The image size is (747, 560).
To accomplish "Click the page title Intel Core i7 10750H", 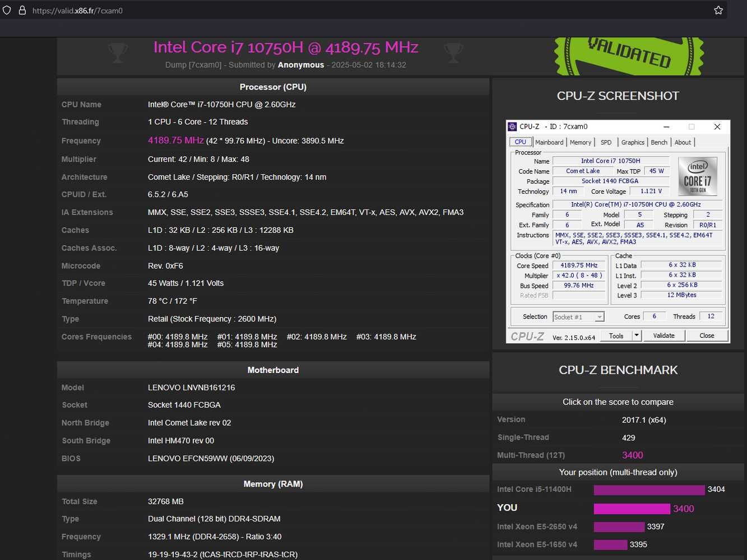I will [286, 47].
